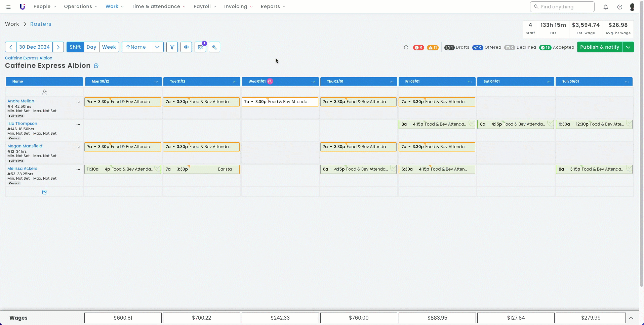644x325 pixels.
Task: Open the roster filter options
Action: [172, 47]
